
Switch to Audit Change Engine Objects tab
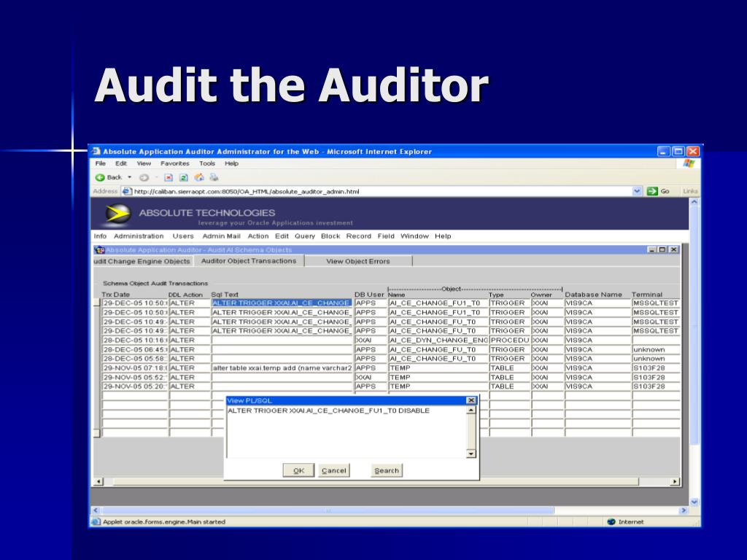(143, 262)
